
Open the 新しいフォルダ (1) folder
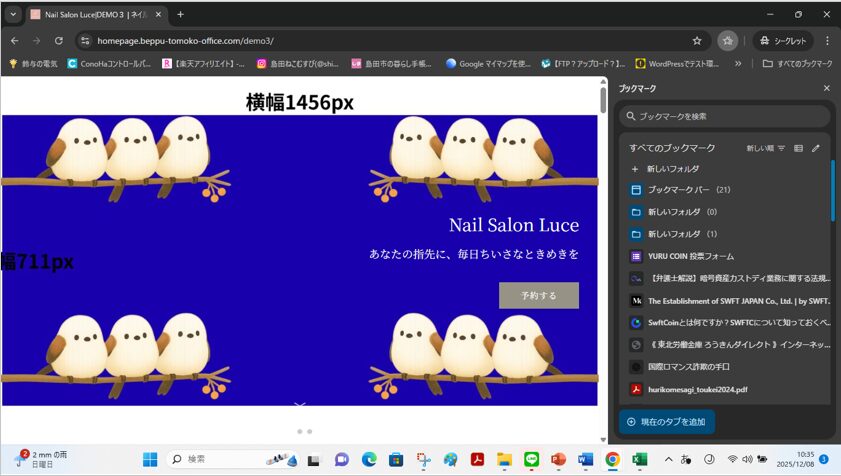(727, 234)
